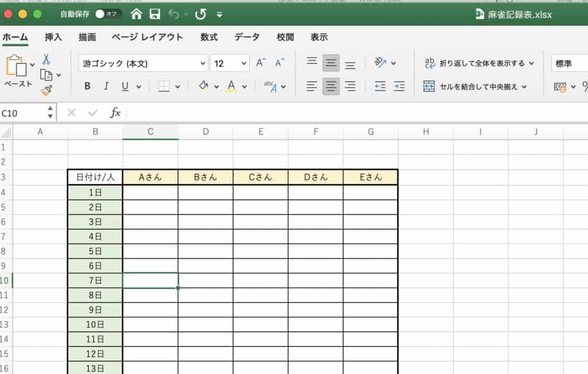Open the Paste options dropdown arrow
This screenshot has height=374, width=588.
coord(32,65)
